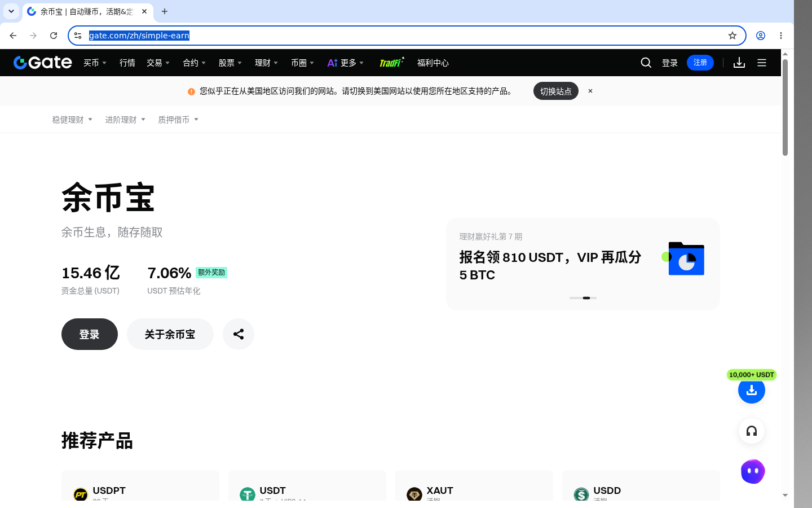Click the 额外奖励 badge
This screenshot has width=812, height=508.
(211, 273)
